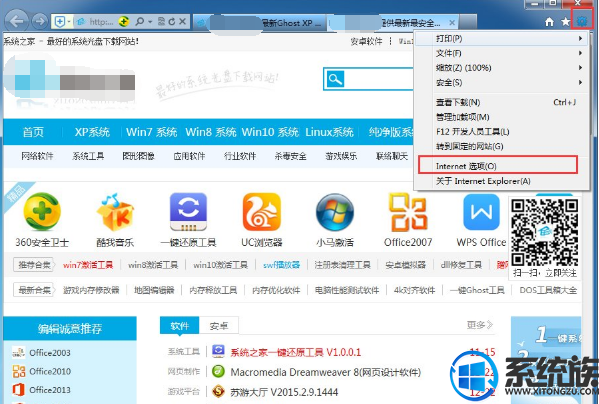This screenshot has height=404, width=599.
Task: Click 安卓软件 top header link
Action: pyautogui.click(x=366, y=41)
